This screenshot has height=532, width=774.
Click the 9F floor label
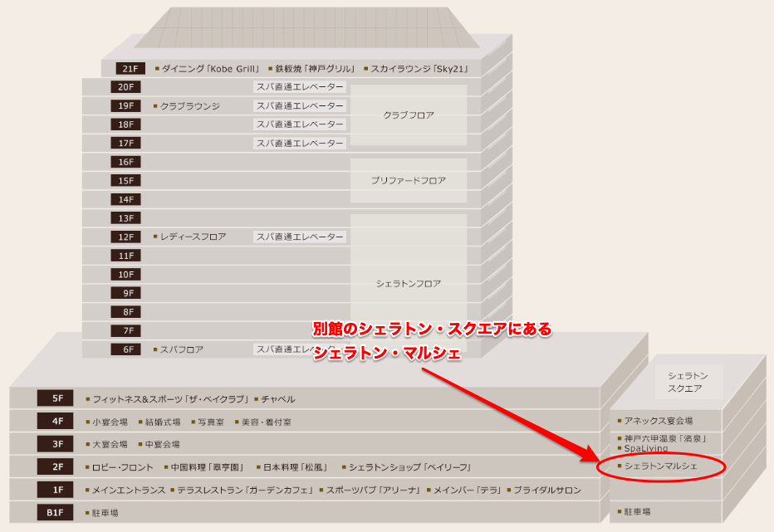click(126, 293)
